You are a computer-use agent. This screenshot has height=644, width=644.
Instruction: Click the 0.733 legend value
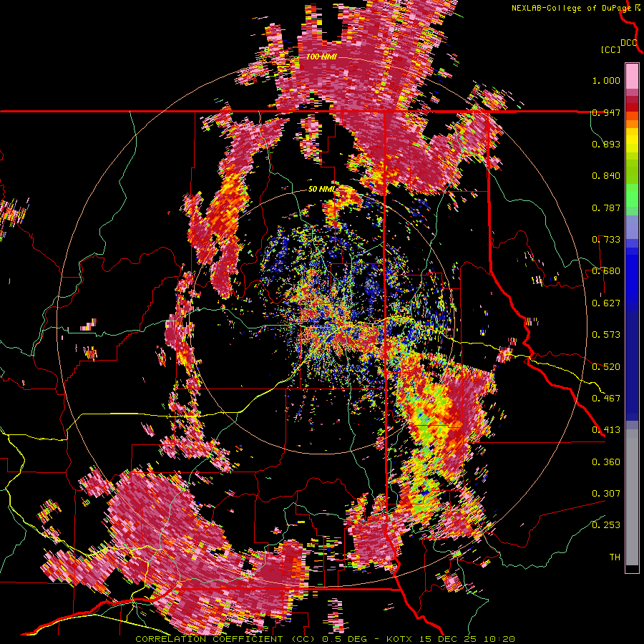(x=606, y=240)
